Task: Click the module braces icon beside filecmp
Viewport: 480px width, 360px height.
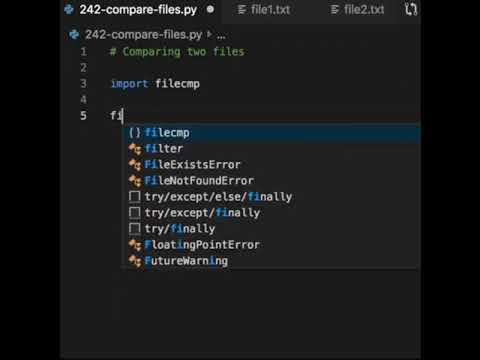Action: 135,133
